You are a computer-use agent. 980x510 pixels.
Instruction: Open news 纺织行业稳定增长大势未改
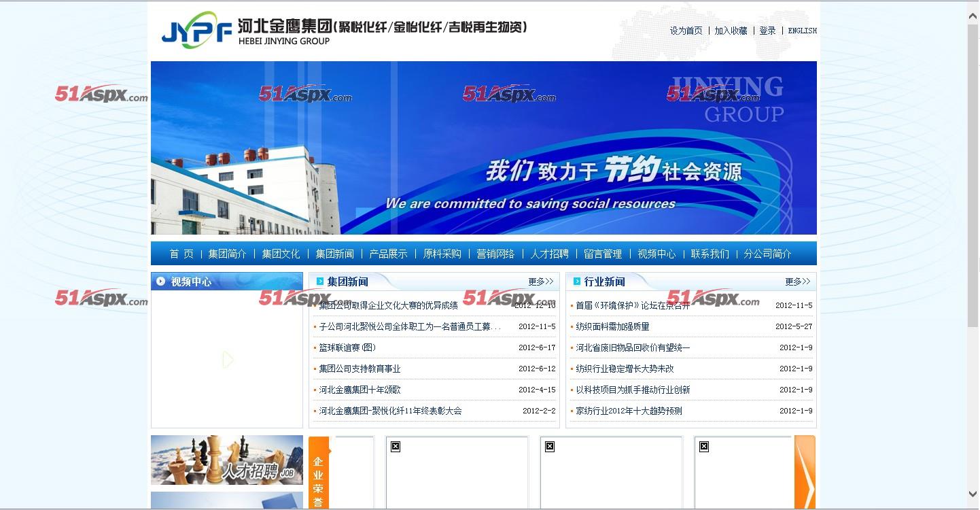coord(625,369)
